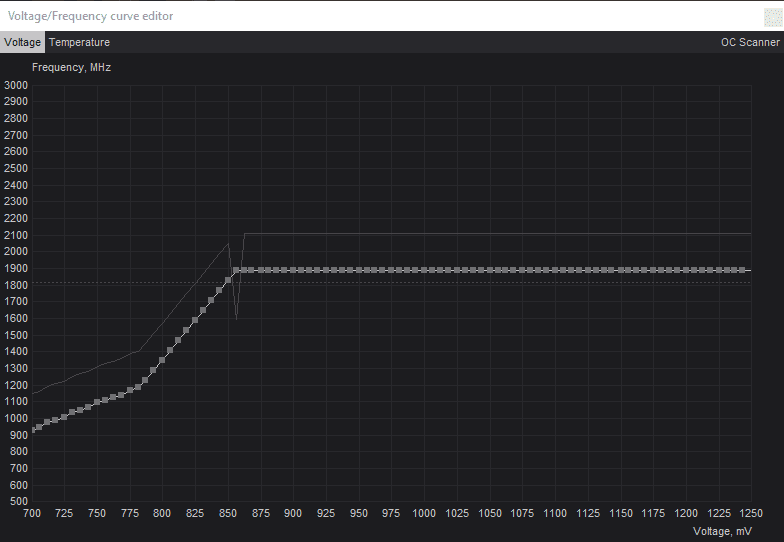Click the 'Voltage, mV' axis label

coord(722,531)
